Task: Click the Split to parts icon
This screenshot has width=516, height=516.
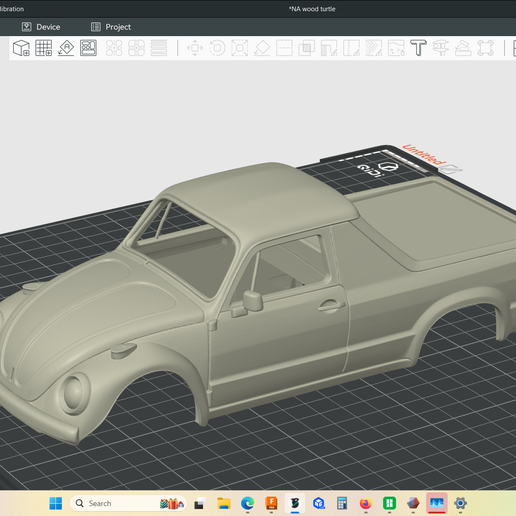Action: pyautogui.click(x=136, y=48)
